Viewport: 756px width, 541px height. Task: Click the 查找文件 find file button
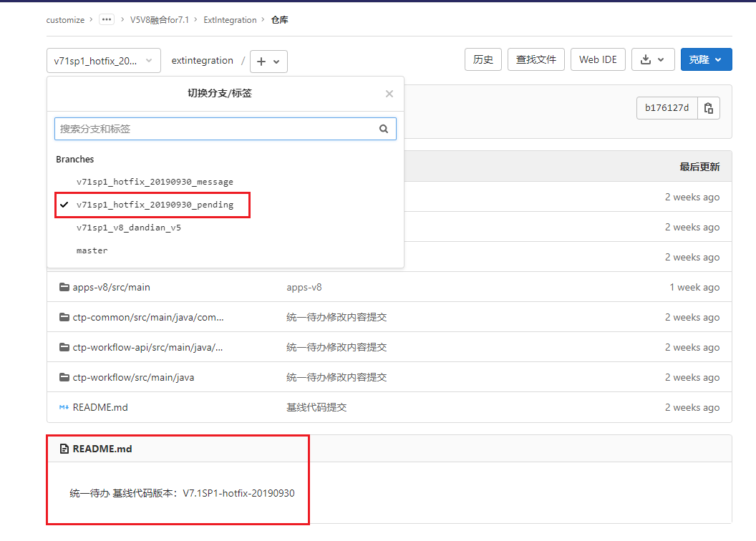click(x=536, y=60)
